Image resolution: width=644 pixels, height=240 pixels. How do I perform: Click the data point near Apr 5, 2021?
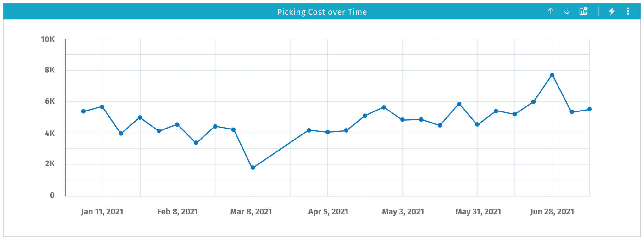pyautogui.click(x=327, y=132)
